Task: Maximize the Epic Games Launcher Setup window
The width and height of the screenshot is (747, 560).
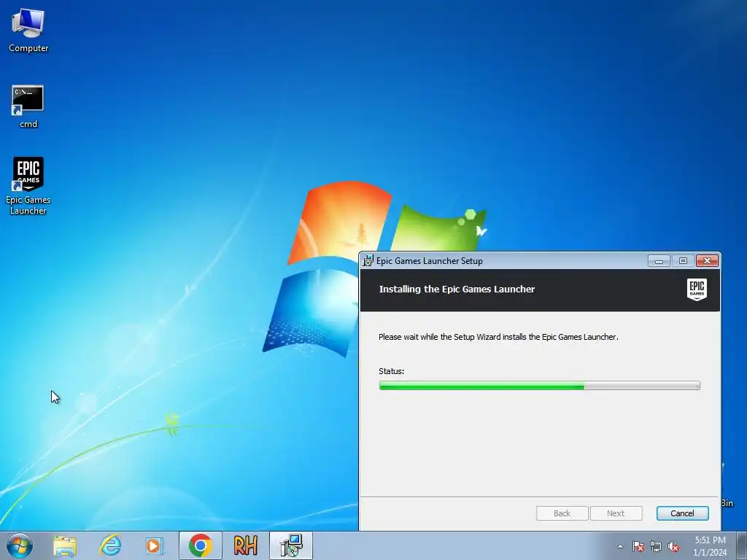Action: (x=683, y=261)
